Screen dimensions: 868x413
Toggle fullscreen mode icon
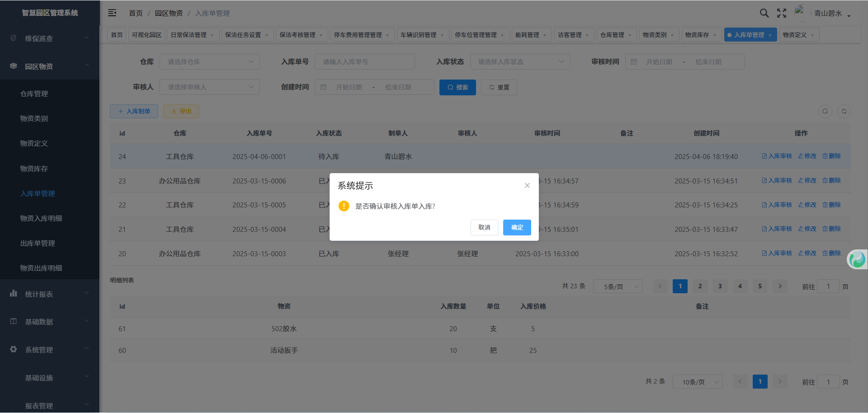[x=782, y=13]
